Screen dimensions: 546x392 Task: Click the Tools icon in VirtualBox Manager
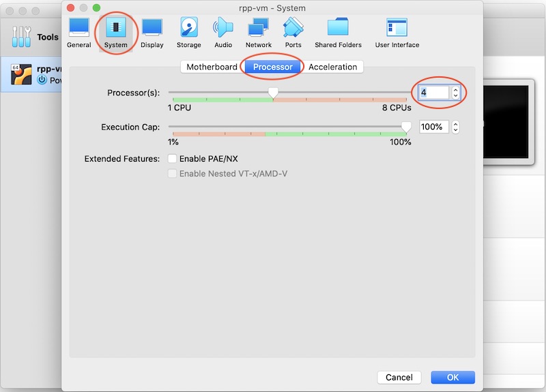pyautogui.click(x=21, y=37)
